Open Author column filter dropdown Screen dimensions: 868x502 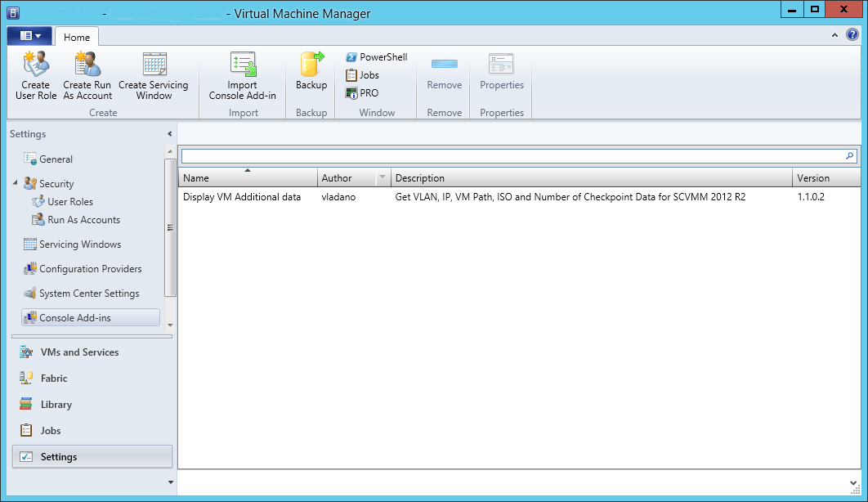coord(382,177)
